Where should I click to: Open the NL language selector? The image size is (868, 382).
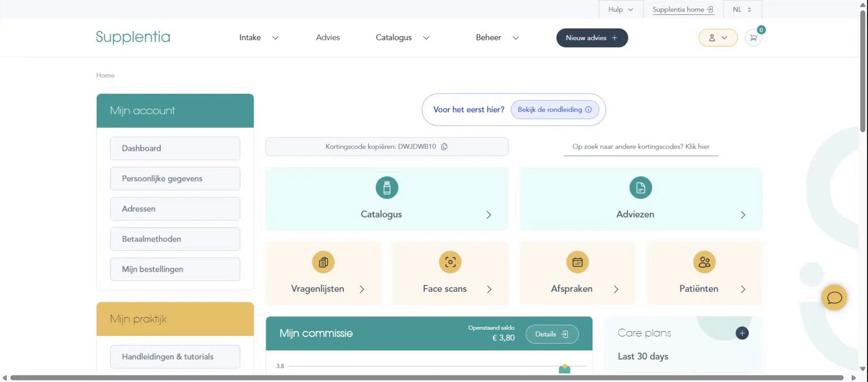742,10
